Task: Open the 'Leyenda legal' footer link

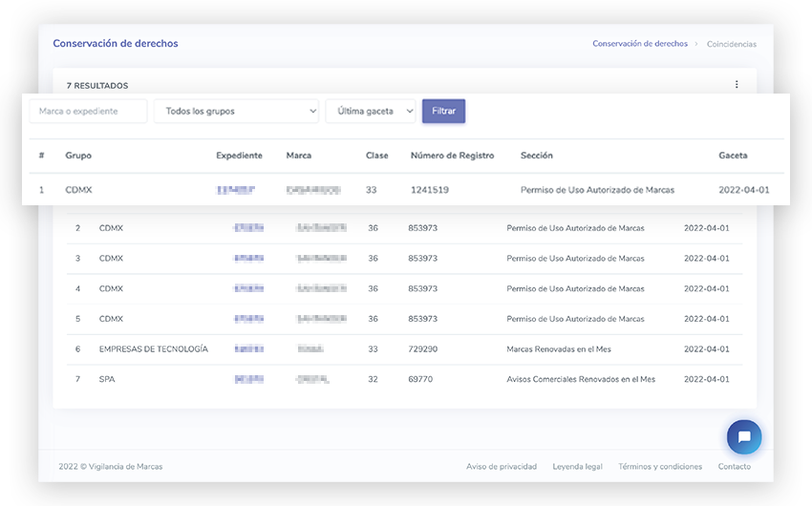Action: coord(577,467)
